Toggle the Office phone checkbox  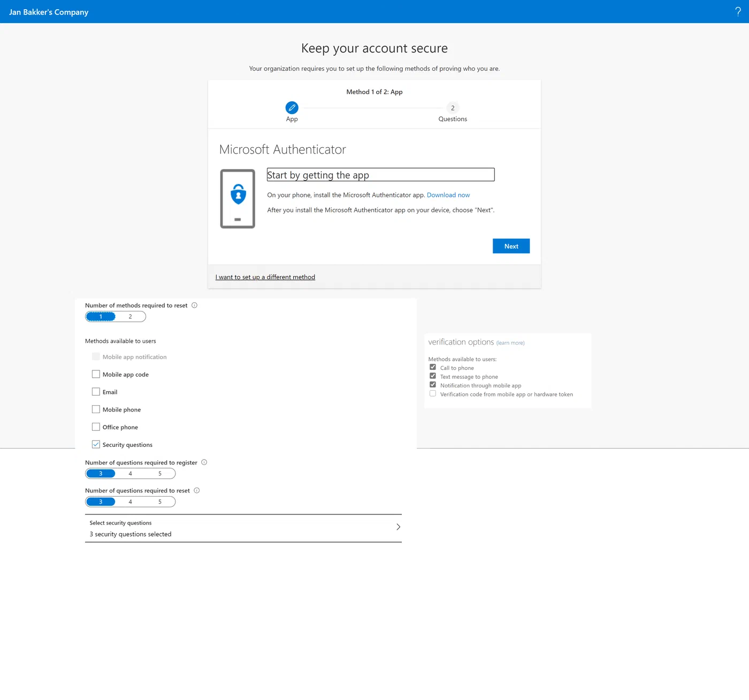[96, 427]
